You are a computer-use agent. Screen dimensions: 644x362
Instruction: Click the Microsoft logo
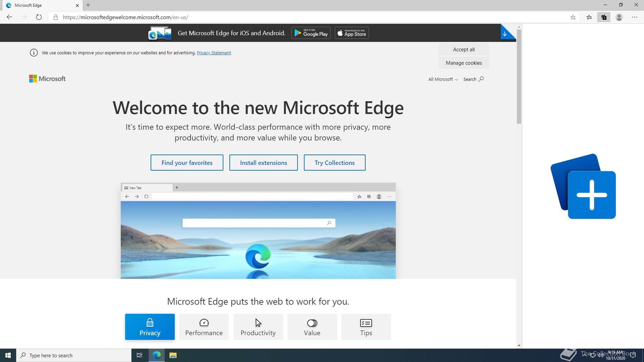click(47, 79)
